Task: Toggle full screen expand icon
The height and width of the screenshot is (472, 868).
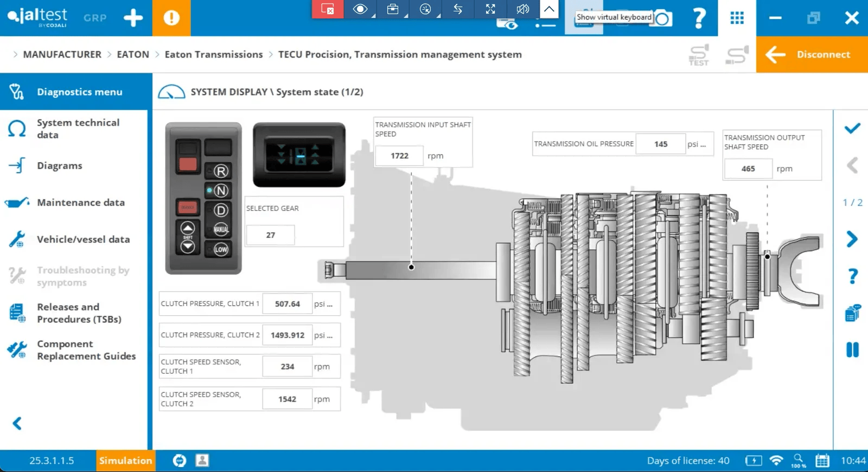Action: pyautogui.click(x=490, y=9)
